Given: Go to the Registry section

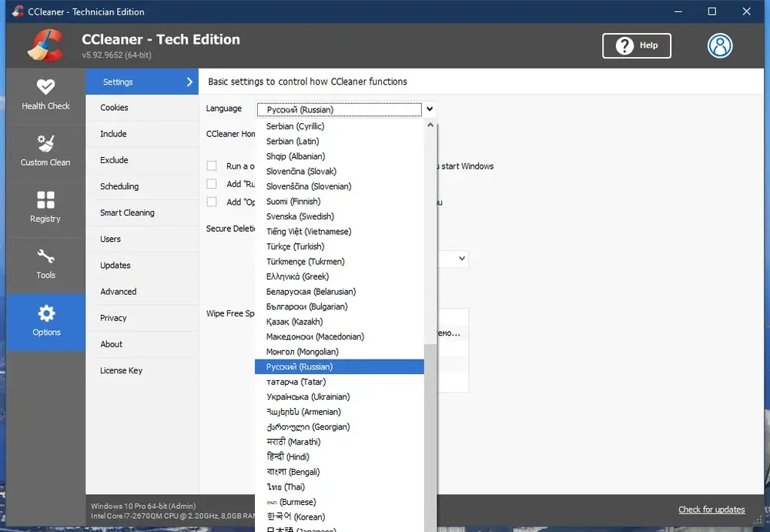Looking at the screenshot, I should point(45,209).
